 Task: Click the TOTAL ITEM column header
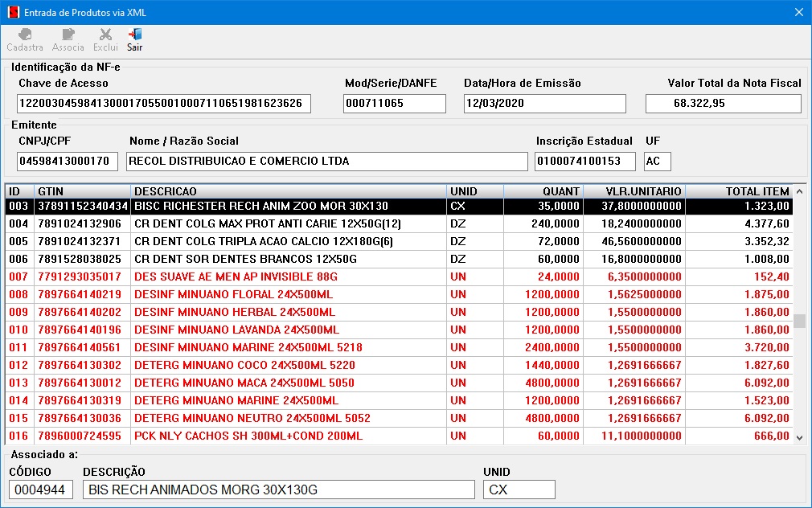[x=738, y=191]
